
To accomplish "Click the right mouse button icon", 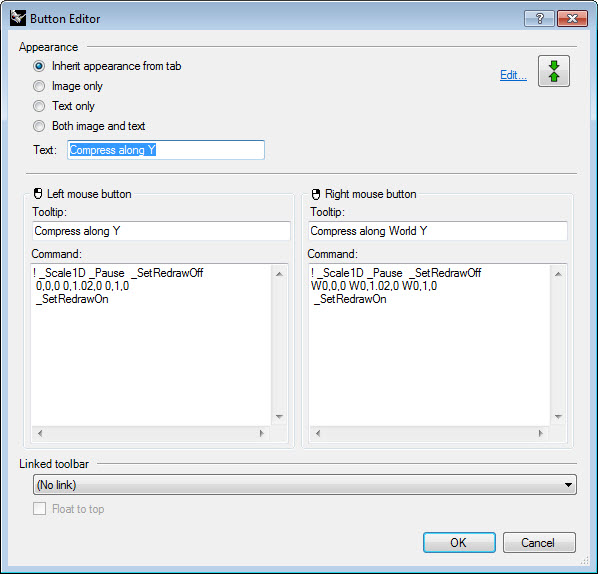I will (x=316, y=194).
